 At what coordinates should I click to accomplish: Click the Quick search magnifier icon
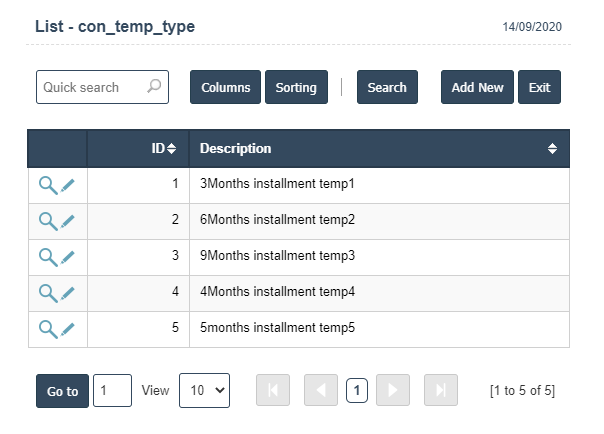[154, 87]
